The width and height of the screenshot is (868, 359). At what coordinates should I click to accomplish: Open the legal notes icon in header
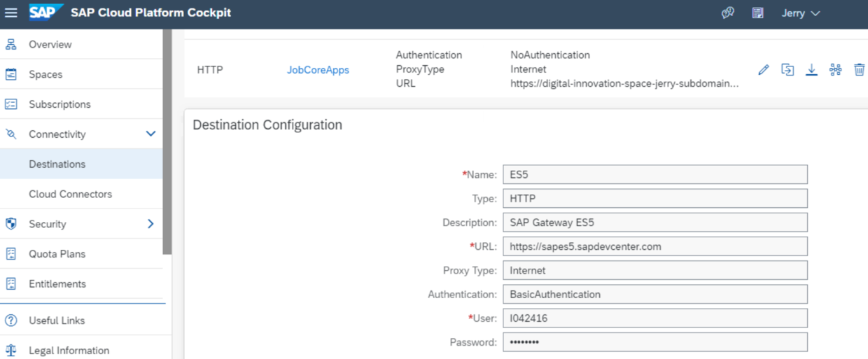(x=757, y=13)
